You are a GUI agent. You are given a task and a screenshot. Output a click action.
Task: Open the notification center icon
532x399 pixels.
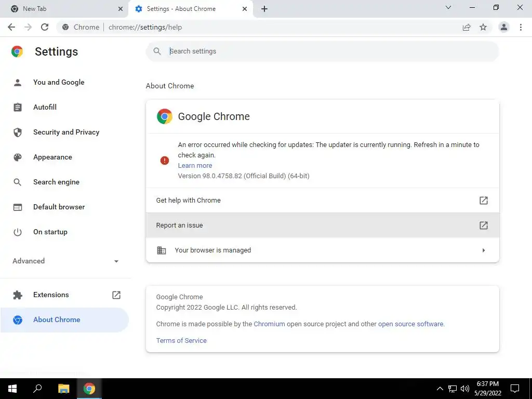(x=515, y=389)
